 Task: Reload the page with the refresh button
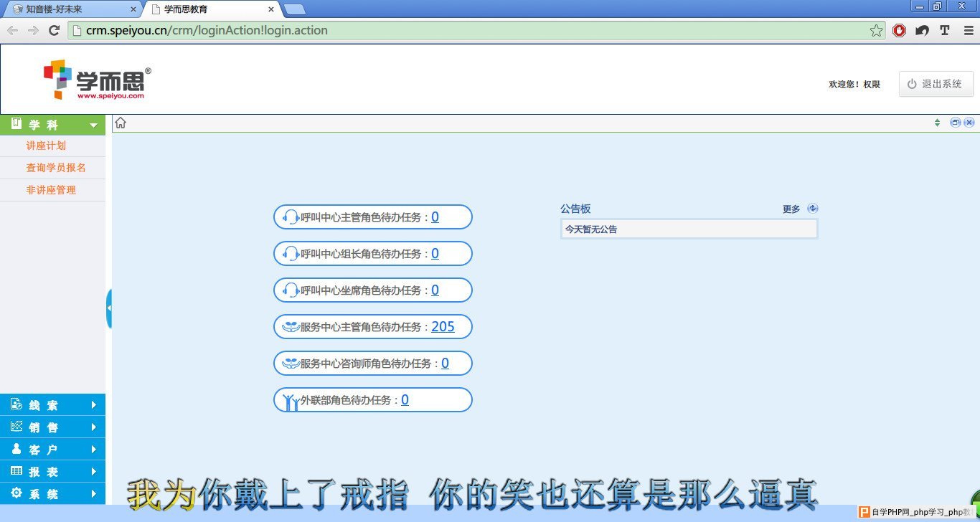54,30
